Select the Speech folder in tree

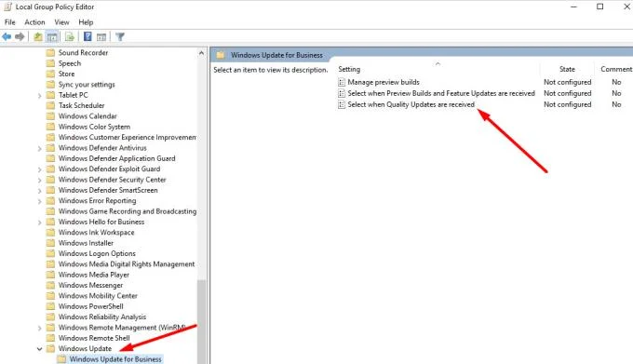coord(70,63)
